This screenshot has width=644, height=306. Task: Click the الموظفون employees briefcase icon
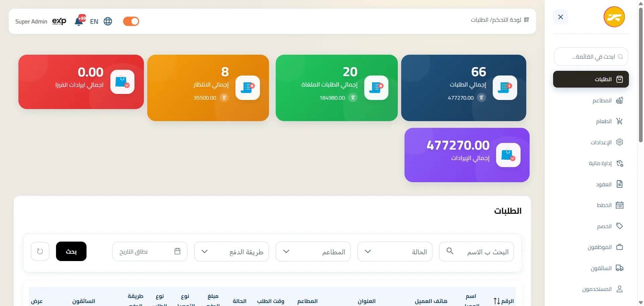620,247
